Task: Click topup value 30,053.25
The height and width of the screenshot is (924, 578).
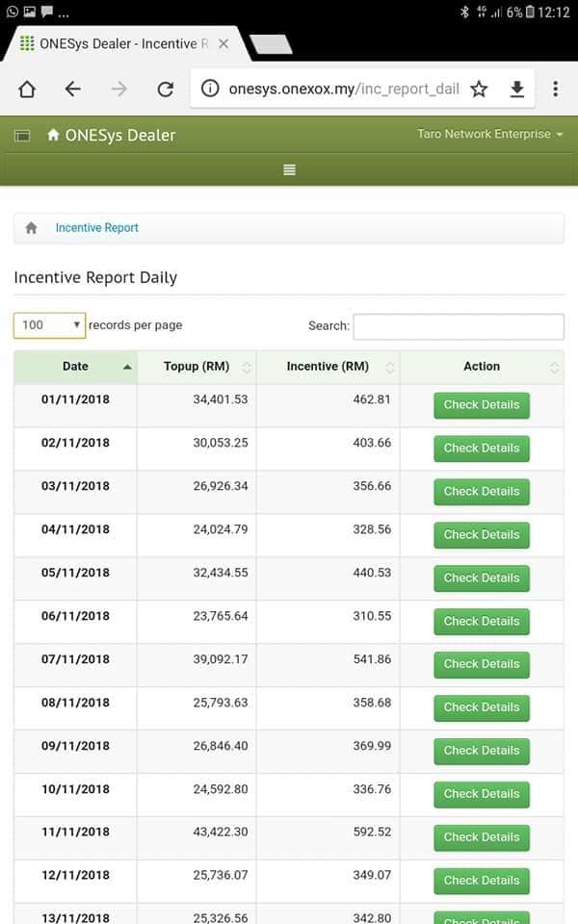Action: point(221,443)
